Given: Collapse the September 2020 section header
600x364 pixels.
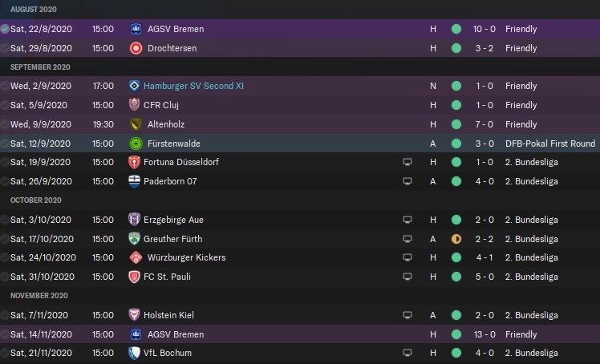Looking at the screenshot, I should (x=40, y=67).
